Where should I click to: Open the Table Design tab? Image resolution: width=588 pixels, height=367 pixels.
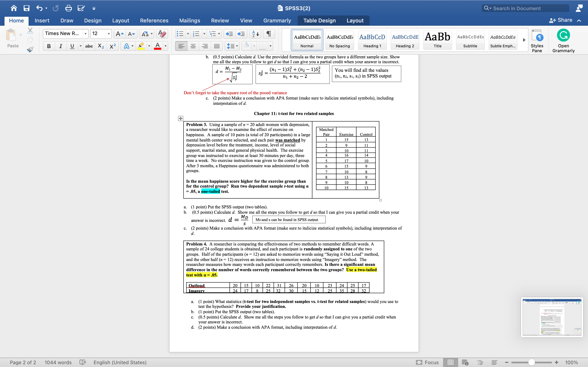click(x=319, y=20)
